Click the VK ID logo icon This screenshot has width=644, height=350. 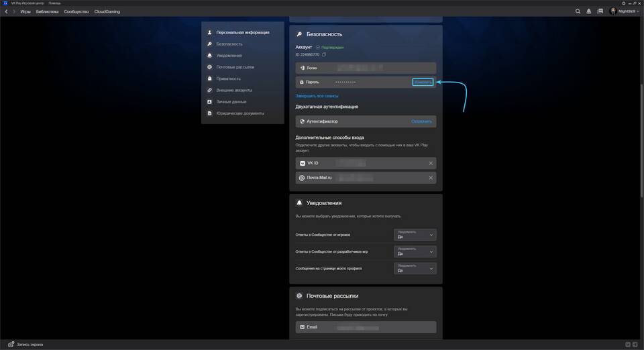click(x=303, y=164)
